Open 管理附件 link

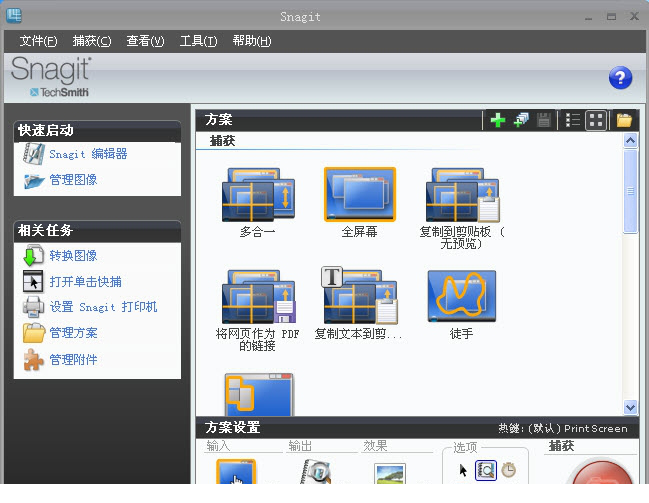tap(73, 359)
